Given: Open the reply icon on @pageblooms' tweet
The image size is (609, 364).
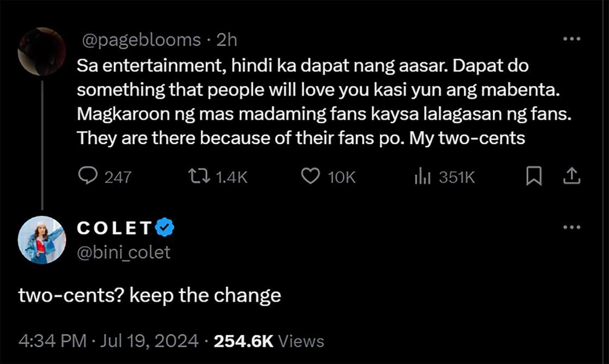Looking at the screenshot, I should [89, 176].
